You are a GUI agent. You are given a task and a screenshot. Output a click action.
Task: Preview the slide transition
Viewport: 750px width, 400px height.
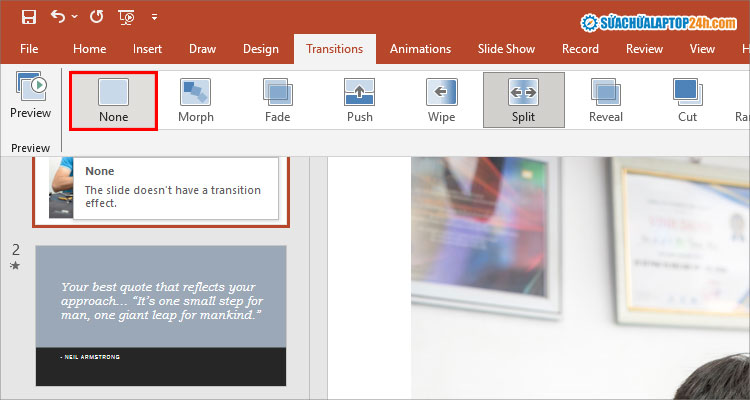[31, 95]
